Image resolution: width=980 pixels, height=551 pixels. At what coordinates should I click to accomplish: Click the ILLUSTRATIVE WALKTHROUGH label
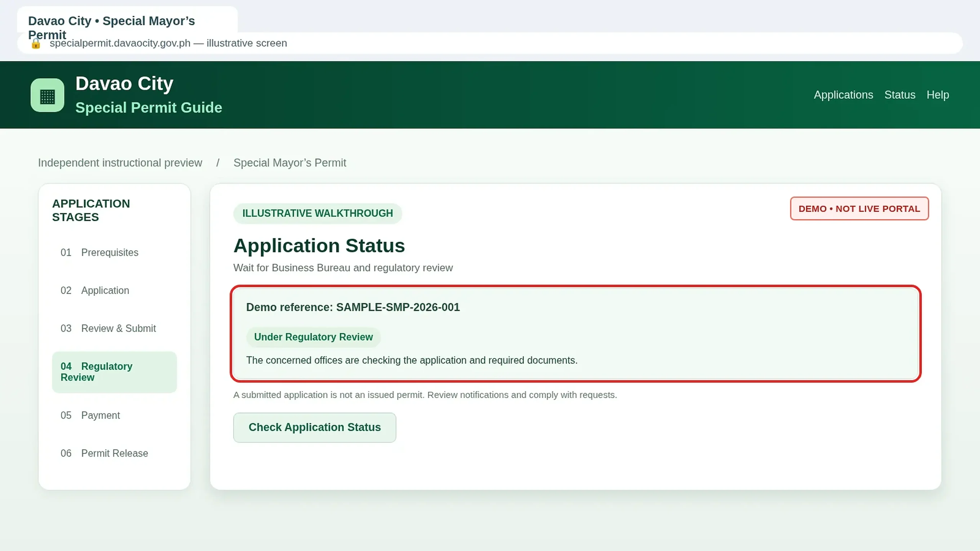point(317,213)
